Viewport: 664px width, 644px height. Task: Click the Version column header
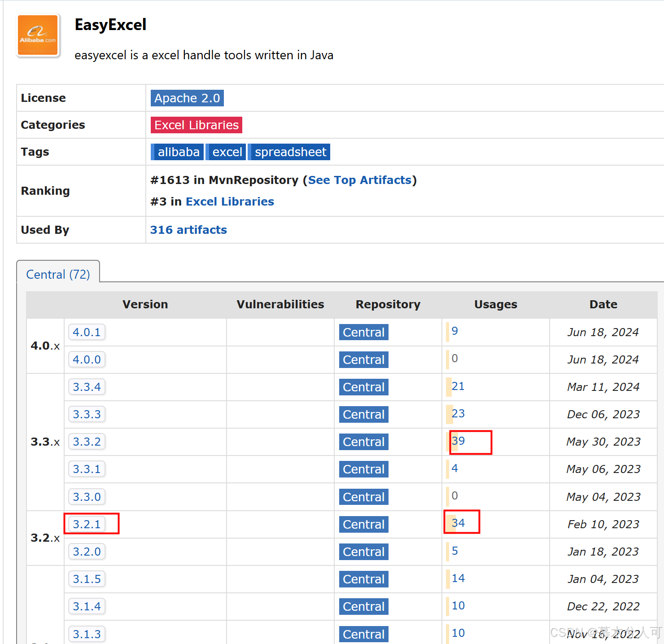(145, 304)
